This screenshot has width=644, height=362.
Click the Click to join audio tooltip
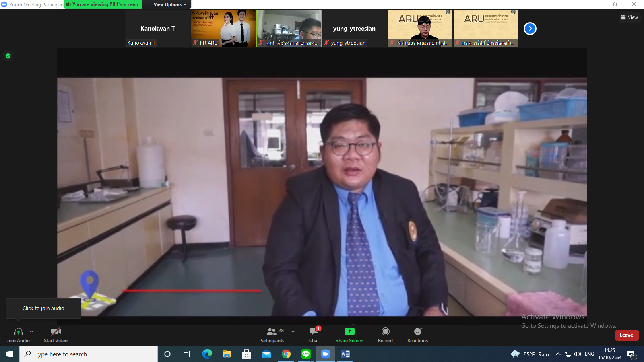[x=43, y=309]
